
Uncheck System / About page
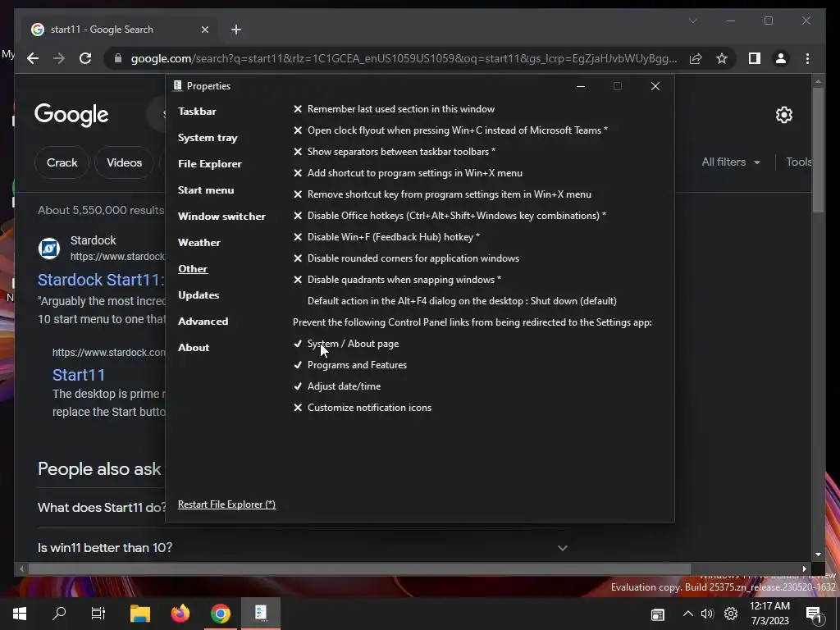coord(345,344)
